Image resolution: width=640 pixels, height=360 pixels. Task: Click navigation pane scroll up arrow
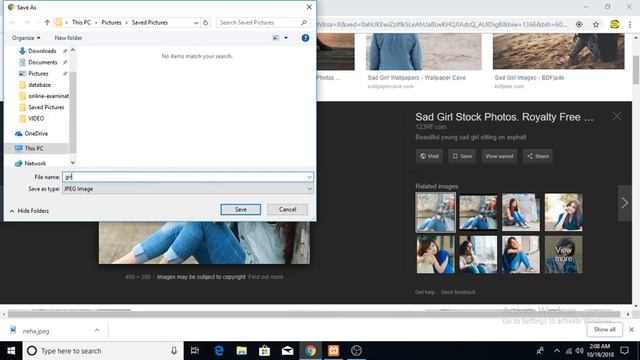[x=73, y=50]
